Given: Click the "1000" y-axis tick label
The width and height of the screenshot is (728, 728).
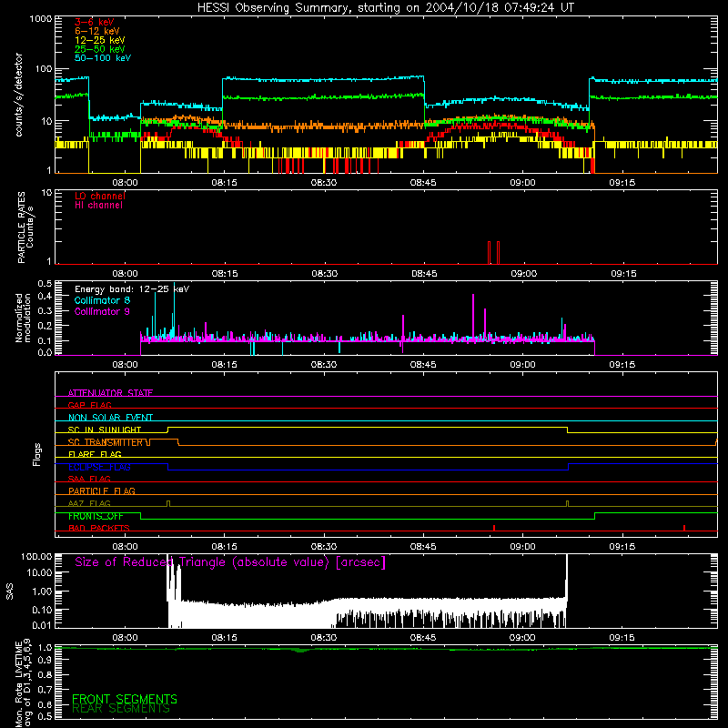Looking at the screenshot, I should (41, 19).
